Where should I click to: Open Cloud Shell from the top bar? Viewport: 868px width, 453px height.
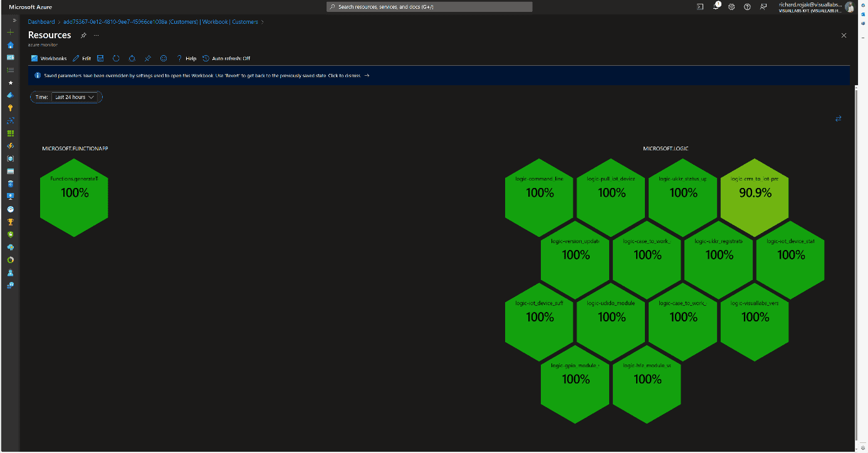[x=700, y=7]
